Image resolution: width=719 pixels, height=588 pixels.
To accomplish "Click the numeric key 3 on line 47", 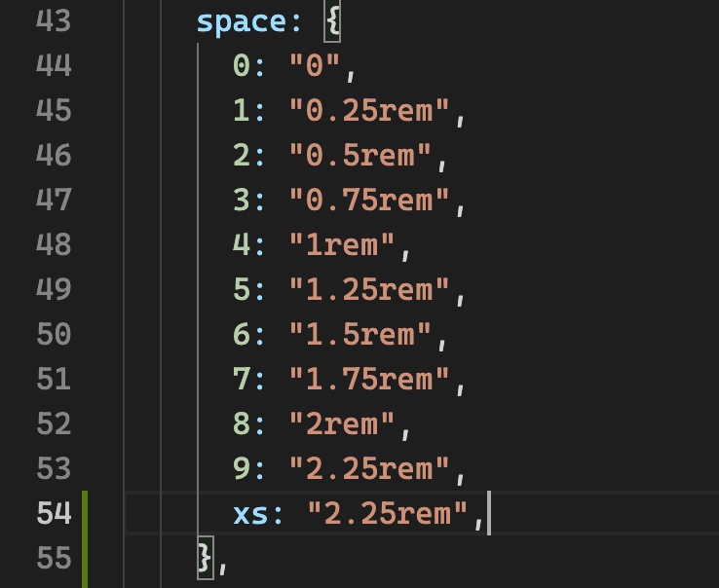I will coord(242,200).
